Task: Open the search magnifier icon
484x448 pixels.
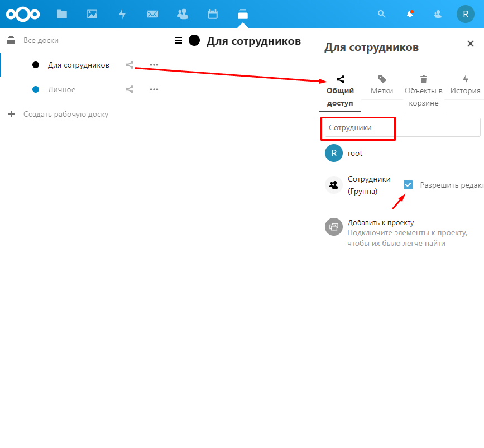Action: point(382,14)
